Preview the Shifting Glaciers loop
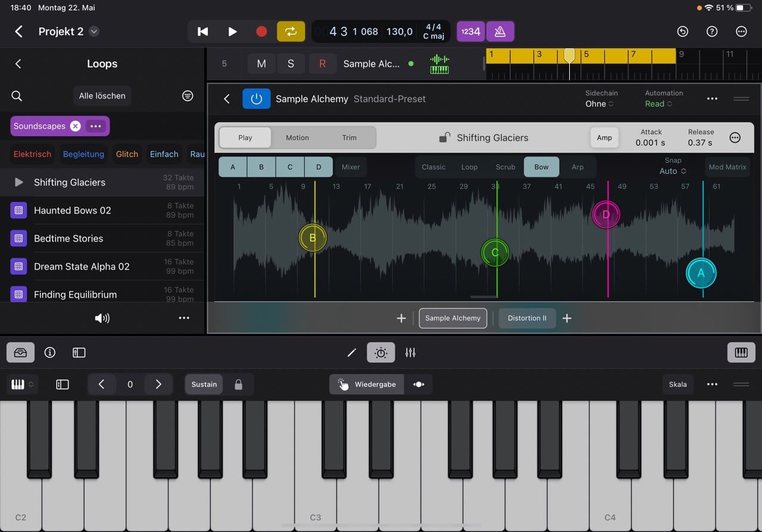The width and height of the screenshot is (762, 532). (18, 182)
